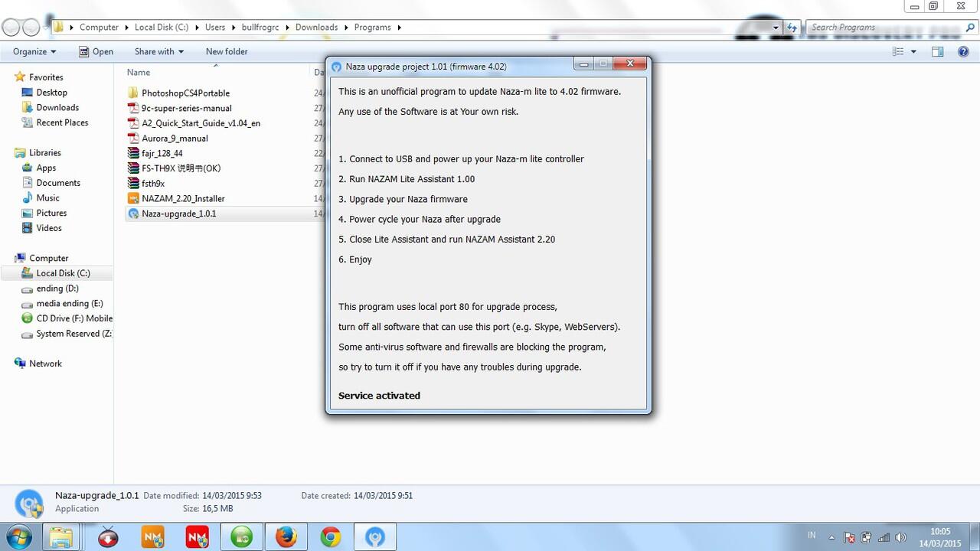This screenshot has height=551, width=980.
Task: Open the Music library
Action: (47, 198)
